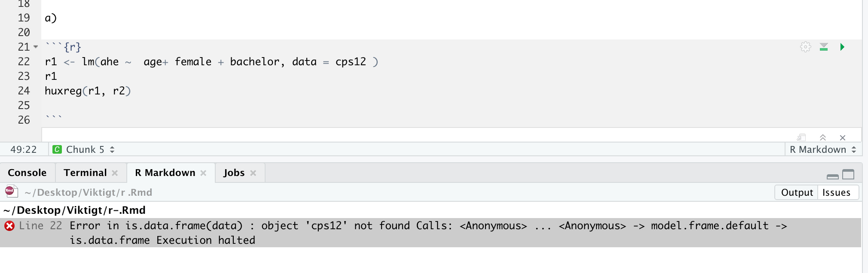Run current chunk green play button
The height and width of the screenshot is (273, 868).
[842, 47]
